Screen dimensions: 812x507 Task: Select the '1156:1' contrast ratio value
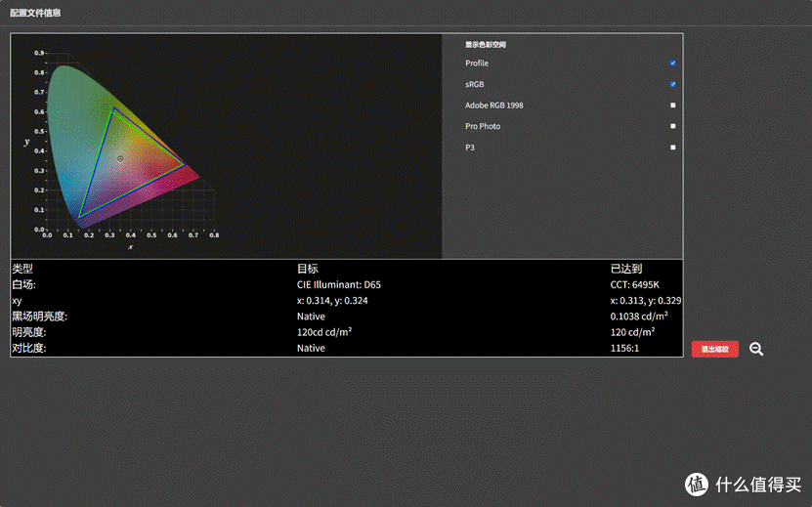coord(624,348)
